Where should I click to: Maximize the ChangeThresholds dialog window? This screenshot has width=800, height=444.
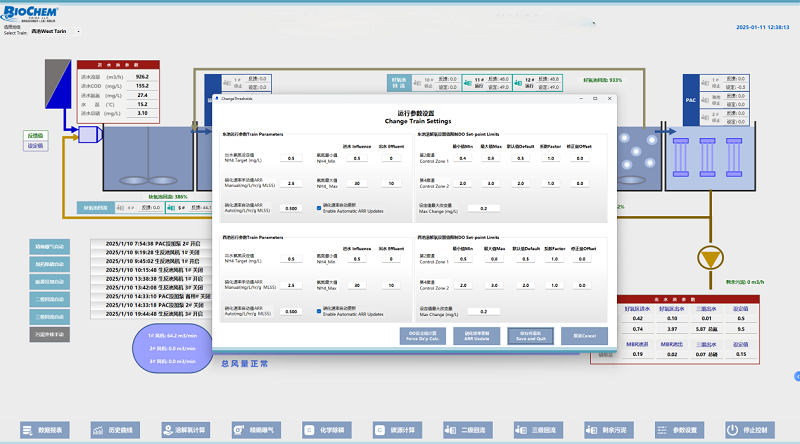[595, 98]
